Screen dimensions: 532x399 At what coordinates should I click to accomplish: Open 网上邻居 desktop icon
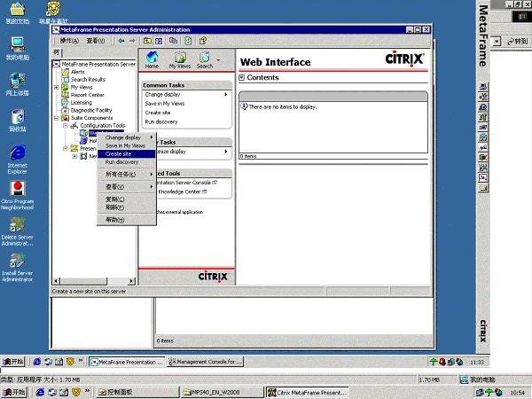[x=18, y=84]
